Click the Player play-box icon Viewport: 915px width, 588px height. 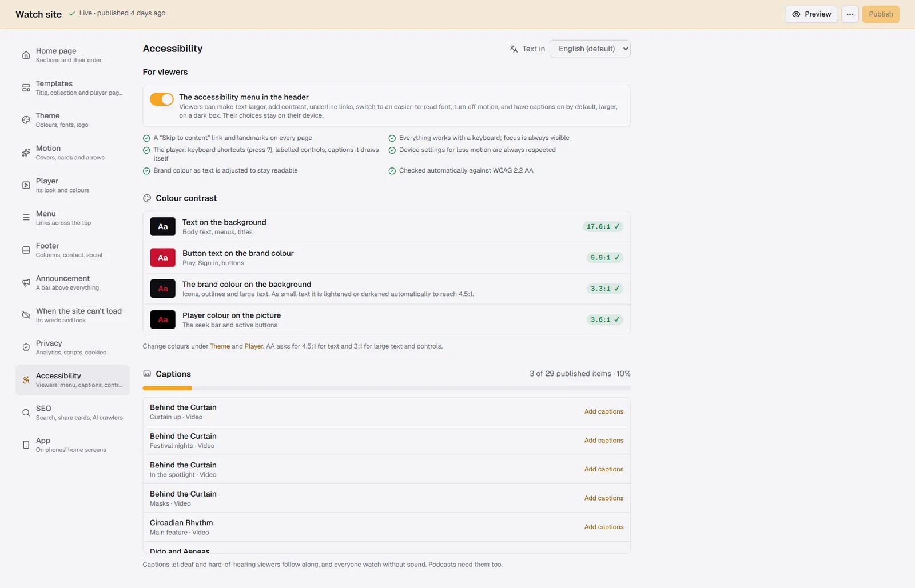pos(26,185)
